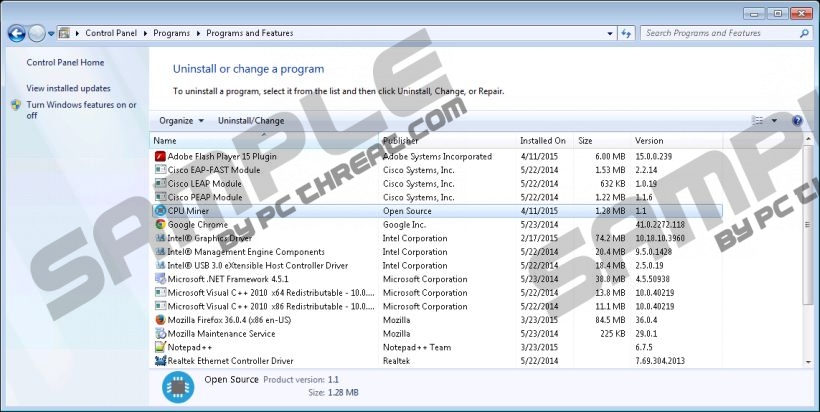Open the recent pages dropdown arrow
This screenshot has height=412, width=820.
pyautogui.click(x=51, y=33)
